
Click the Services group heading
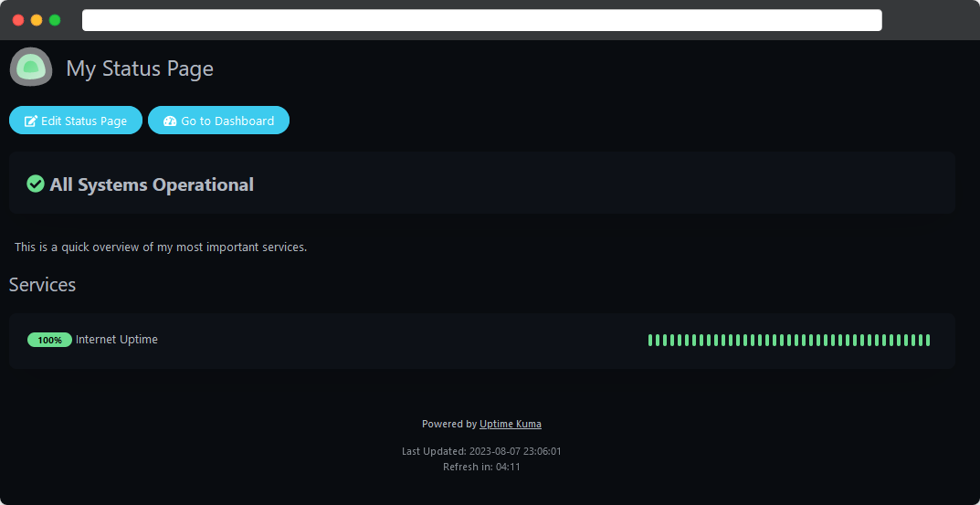click(x=43, y=284)
